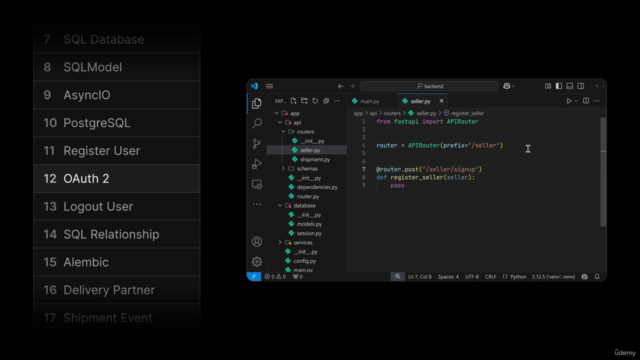Collapse the routers folder
640x360 pixels.
pyautogui.click(x=283, y=131)
